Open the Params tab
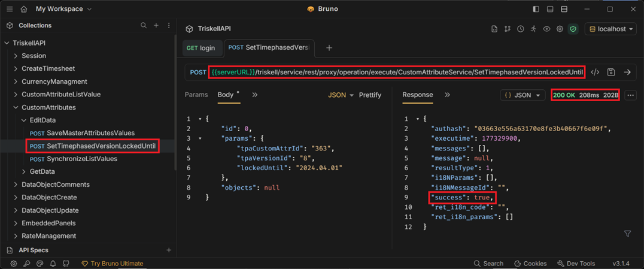The width and height of the screenshot is (644, 269). [196, 95]
